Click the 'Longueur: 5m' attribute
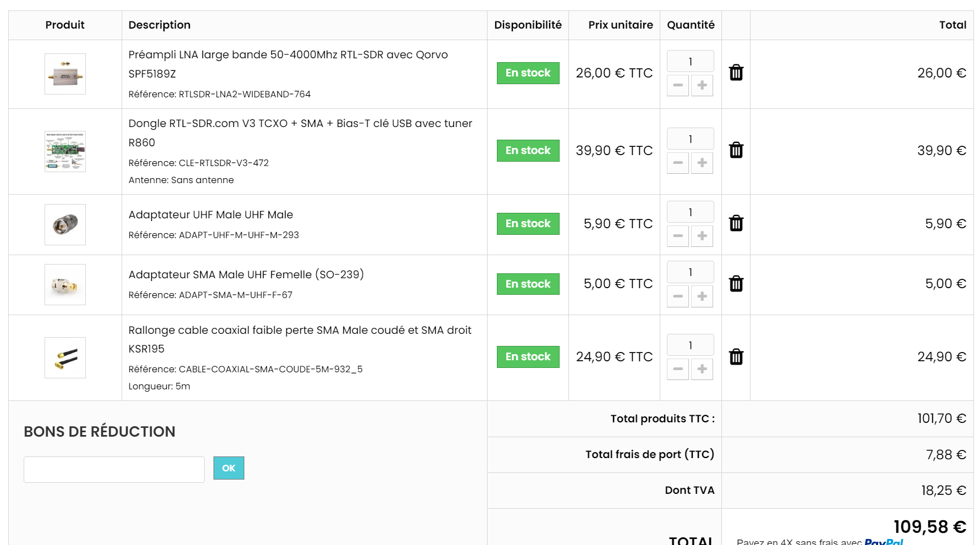The height and width of the screenshot is (545, 980). [160, 386]
